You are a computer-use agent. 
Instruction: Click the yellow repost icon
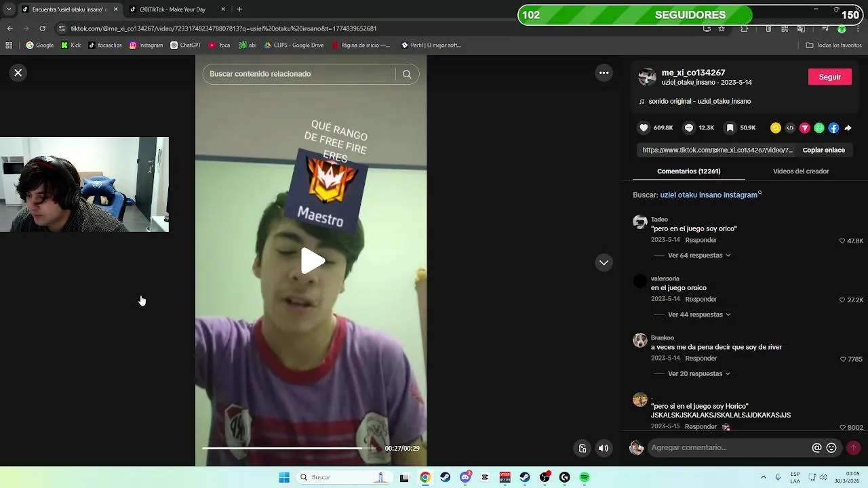776,127
